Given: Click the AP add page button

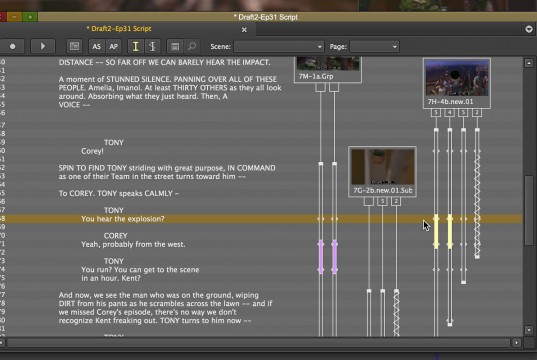Looking at the screenshot, I should click(x=113, y=46).
